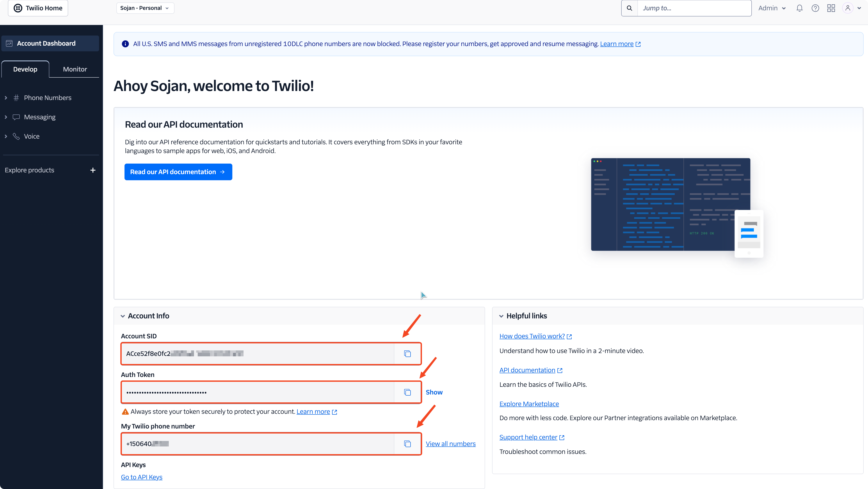This screenshot has width=868, height=489.
Task: Expand the Messaging sidebar chevron
Action: coord(6,117)
